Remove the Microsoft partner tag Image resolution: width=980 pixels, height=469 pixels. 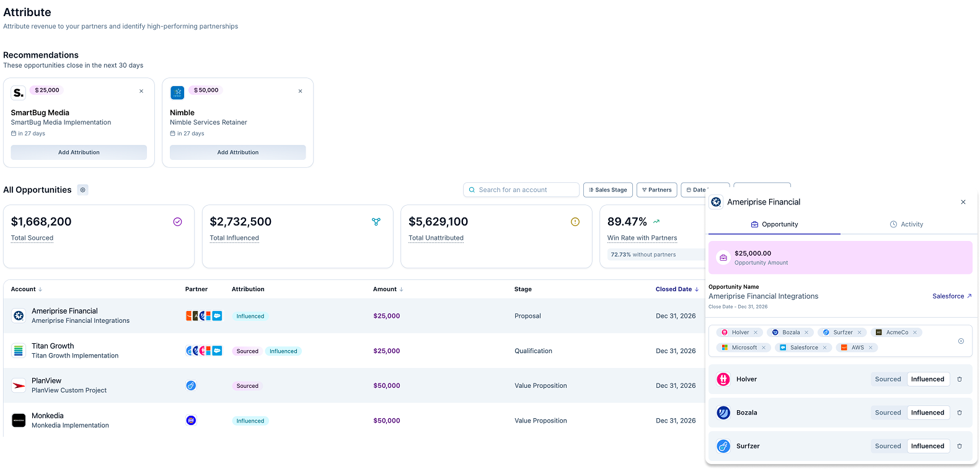pos(764,348)
